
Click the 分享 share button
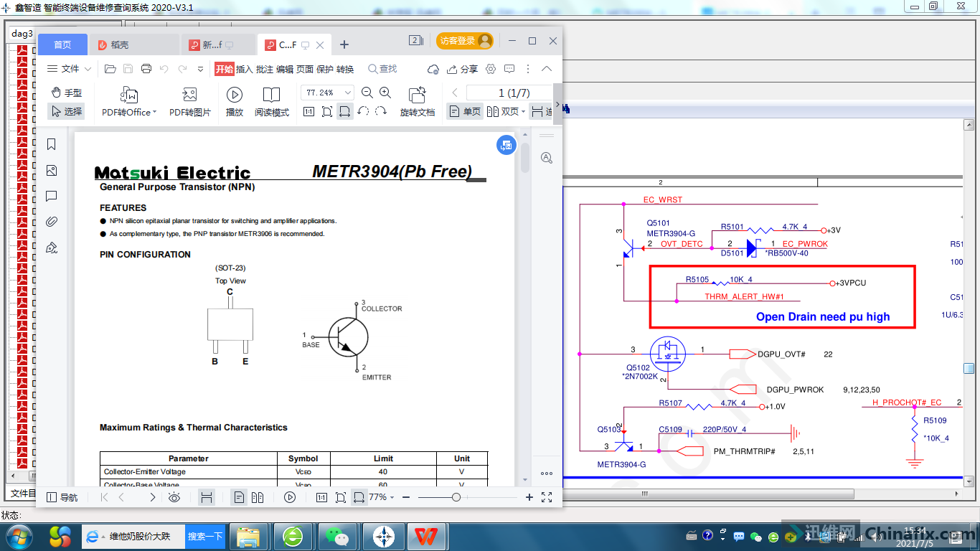[x=462, y=69]
